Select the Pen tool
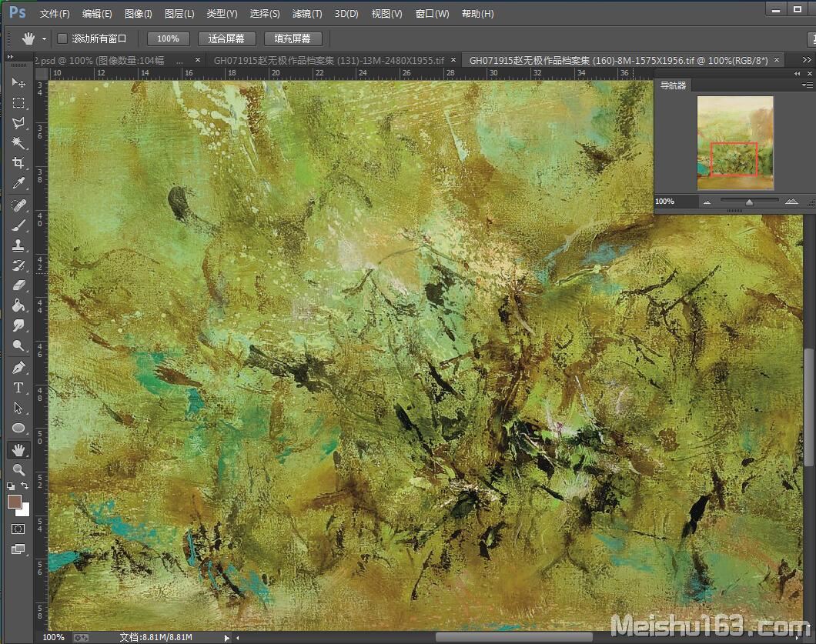This screenshot has height=644, width=816. pyautogui.click(x=18, y=368)
